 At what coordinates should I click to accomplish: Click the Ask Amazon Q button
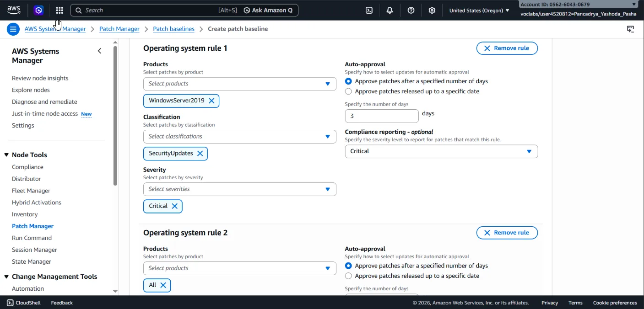pos(268,10)
